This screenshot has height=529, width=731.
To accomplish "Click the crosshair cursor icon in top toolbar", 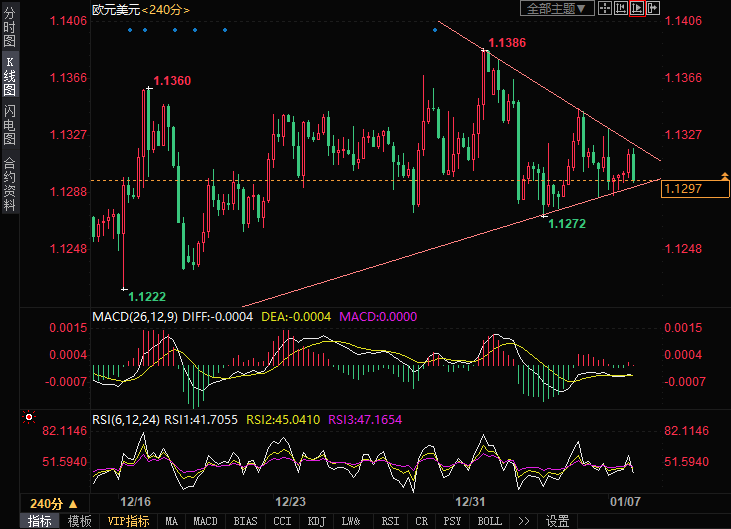I will click(x=604, y=8).
